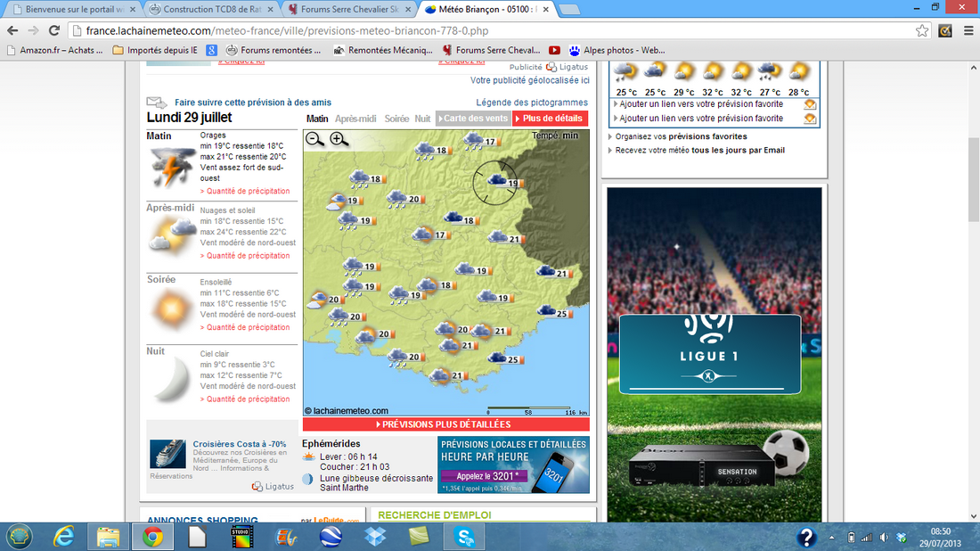Click the browser address bar
This screenshot has height=551, width=980.
pyautogui.click(x=500, y=30)
